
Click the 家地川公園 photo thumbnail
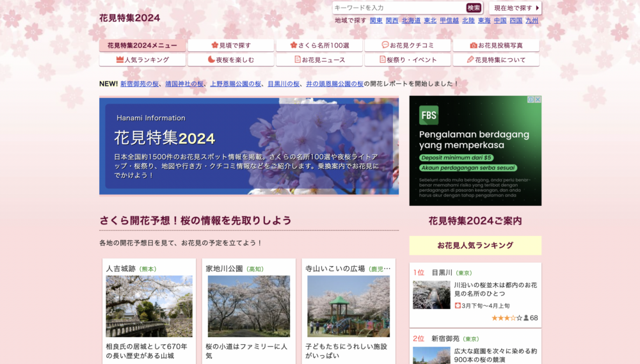249,306
